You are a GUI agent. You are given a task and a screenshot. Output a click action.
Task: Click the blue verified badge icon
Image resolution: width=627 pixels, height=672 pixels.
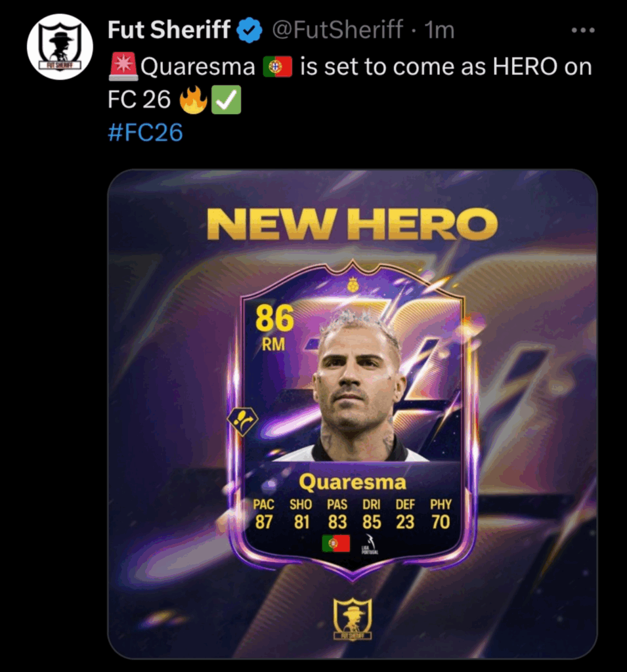(250, 30)
